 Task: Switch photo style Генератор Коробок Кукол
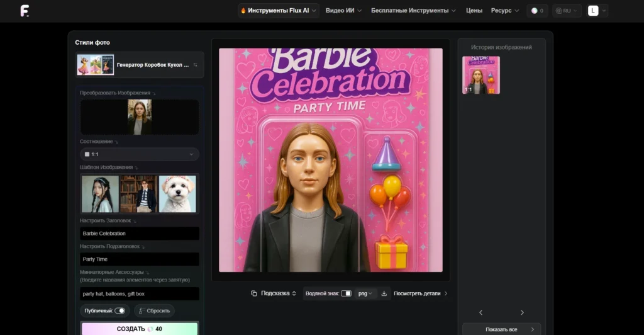pos(140,65)
